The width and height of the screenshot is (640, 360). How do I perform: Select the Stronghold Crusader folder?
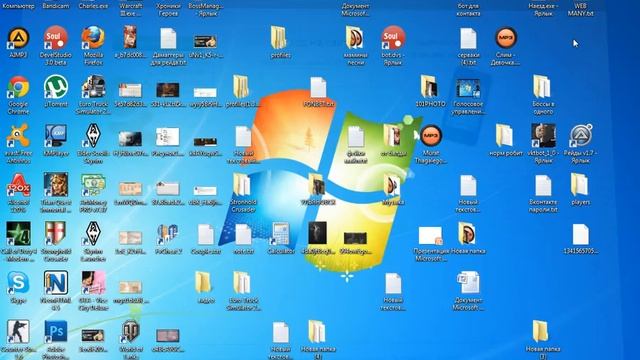click(243, 185)
